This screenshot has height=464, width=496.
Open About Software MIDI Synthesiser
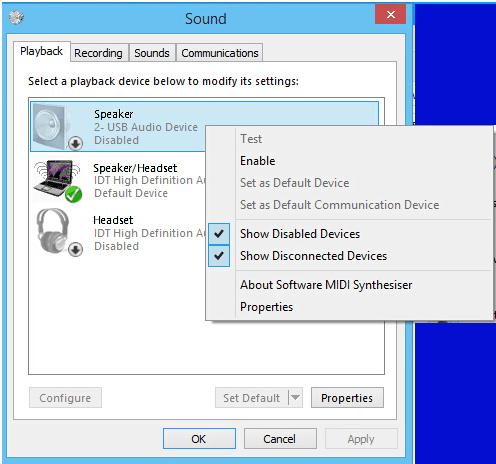[x=349, y=285]
